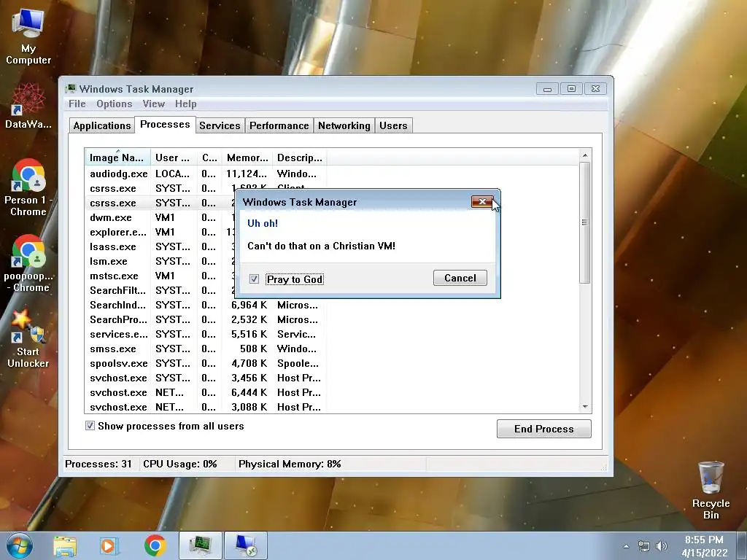Open Chrome from the taskbar
Screen dimensions: 747x560
[155, 545]
